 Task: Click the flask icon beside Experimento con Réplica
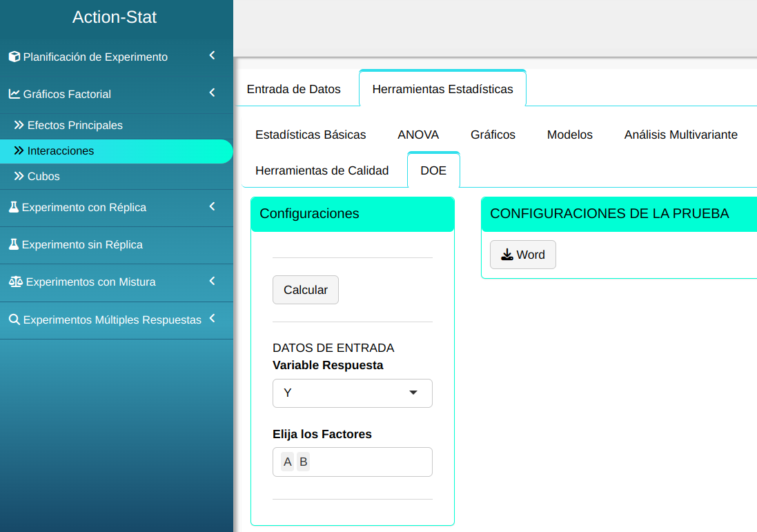click(13, 207)
